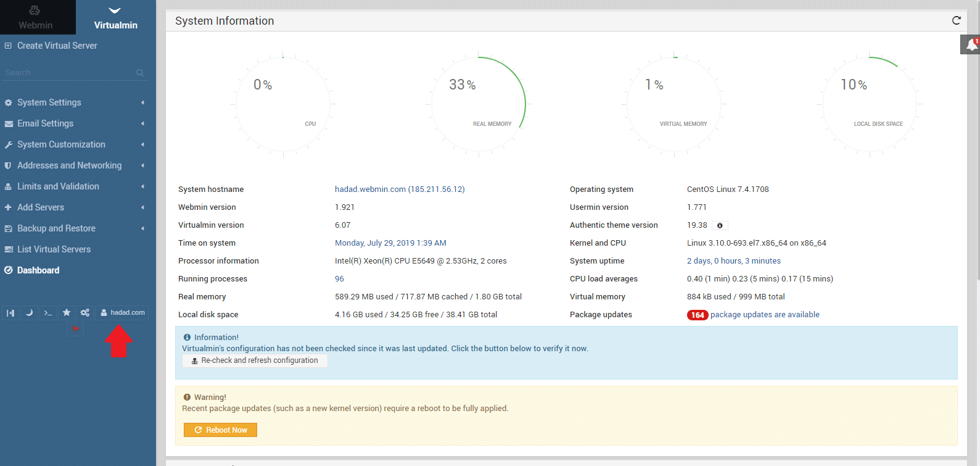Select the CentOS Linux 7.4.1708 value
The width and height of the screenshot is (980, 466).
[x=728, y=189]
